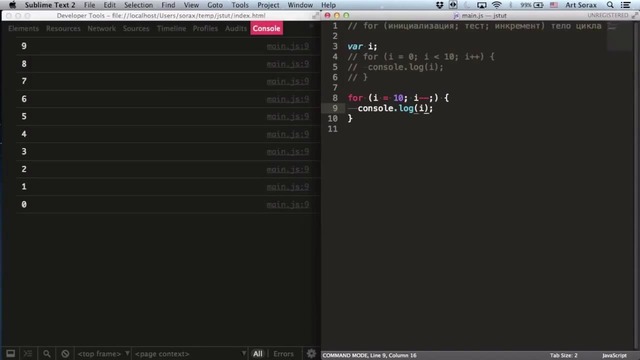Click the for (i = 10; i--;) line

coord(398,98)
